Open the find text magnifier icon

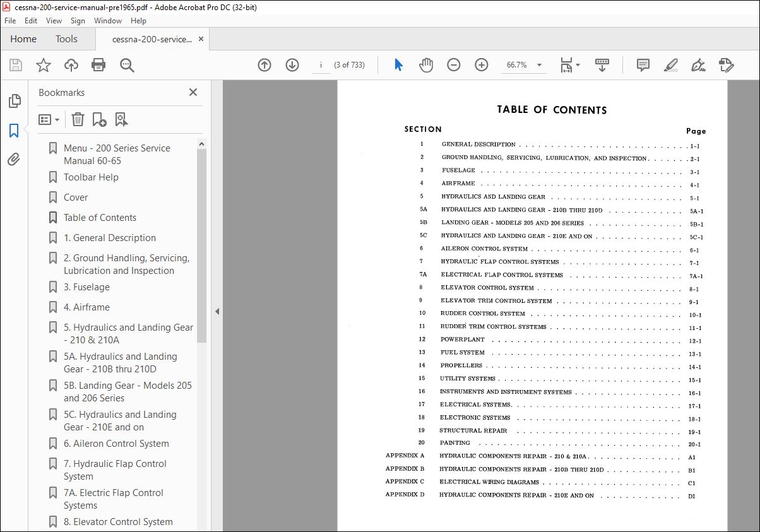127,65
